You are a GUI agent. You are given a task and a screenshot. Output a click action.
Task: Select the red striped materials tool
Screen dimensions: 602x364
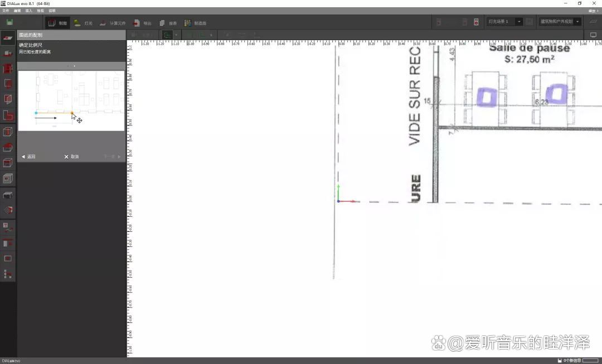(x=8, y=210)
